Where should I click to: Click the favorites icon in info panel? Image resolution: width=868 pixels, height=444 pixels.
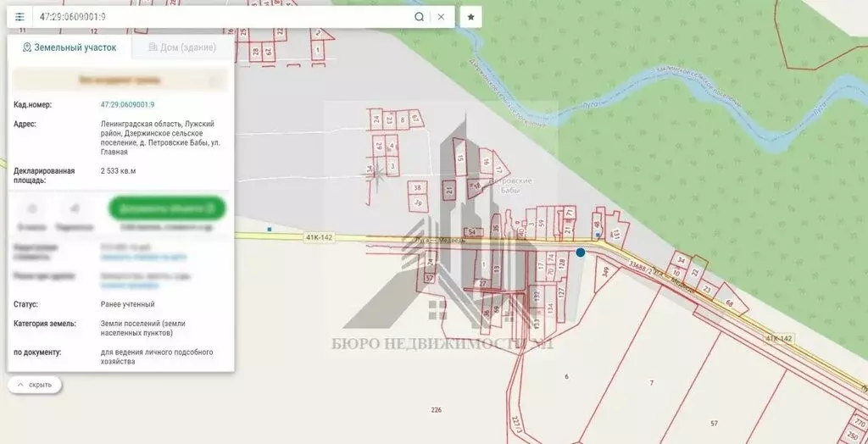tap(31, 208)
